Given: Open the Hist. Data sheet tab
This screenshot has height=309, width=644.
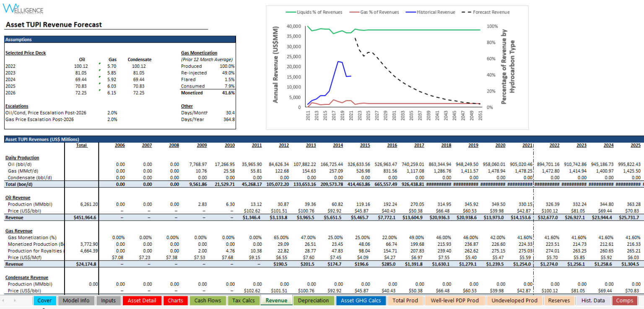Looking at the screenshot, I should pos(593,301).
